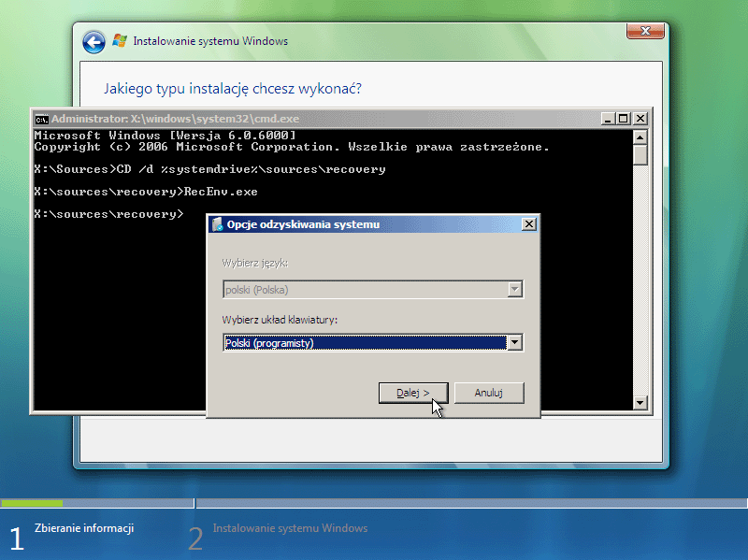Click the Opcje odzyskiwania systemu title icon
The width and height of the screenshot is (748, 560).
[218, 224]
